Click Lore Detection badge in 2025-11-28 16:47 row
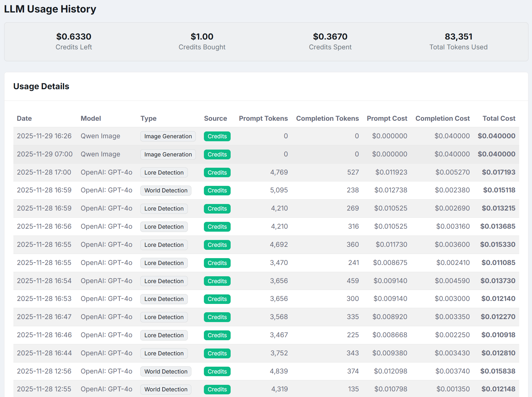The width and height of the screenshot is (532, 397). coord(164,317)
